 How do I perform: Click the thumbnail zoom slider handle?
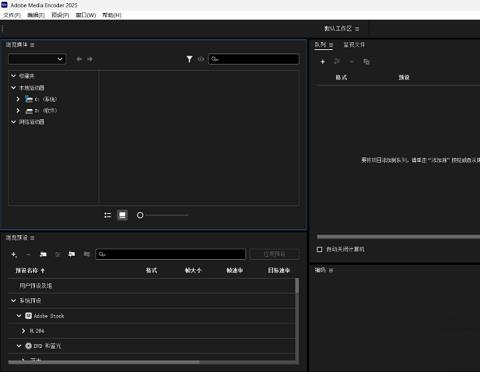pos(140,215)
